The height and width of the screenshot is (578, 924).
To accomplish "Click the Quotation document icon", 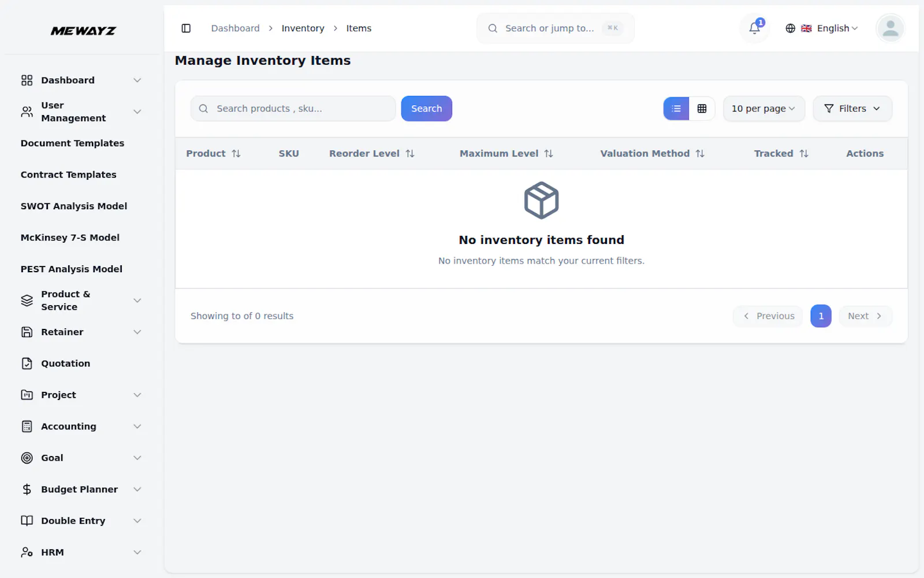I will (27, 364).
